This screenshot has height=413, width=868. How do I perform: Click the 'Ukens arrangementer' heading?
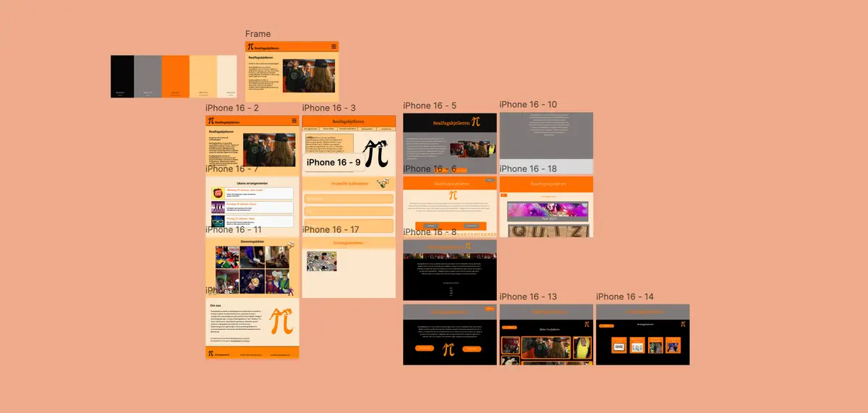[252, 183]
